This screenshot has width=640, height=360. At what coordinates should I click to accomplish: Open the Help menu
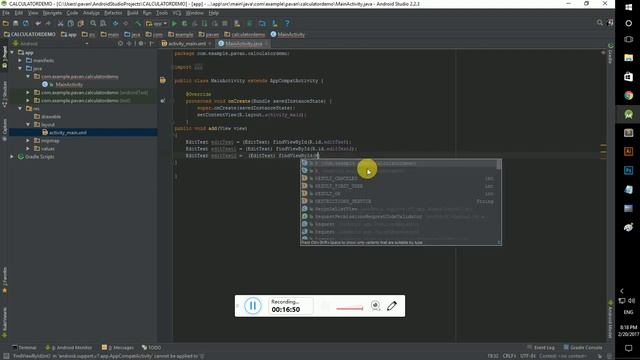tap(214, 13)
